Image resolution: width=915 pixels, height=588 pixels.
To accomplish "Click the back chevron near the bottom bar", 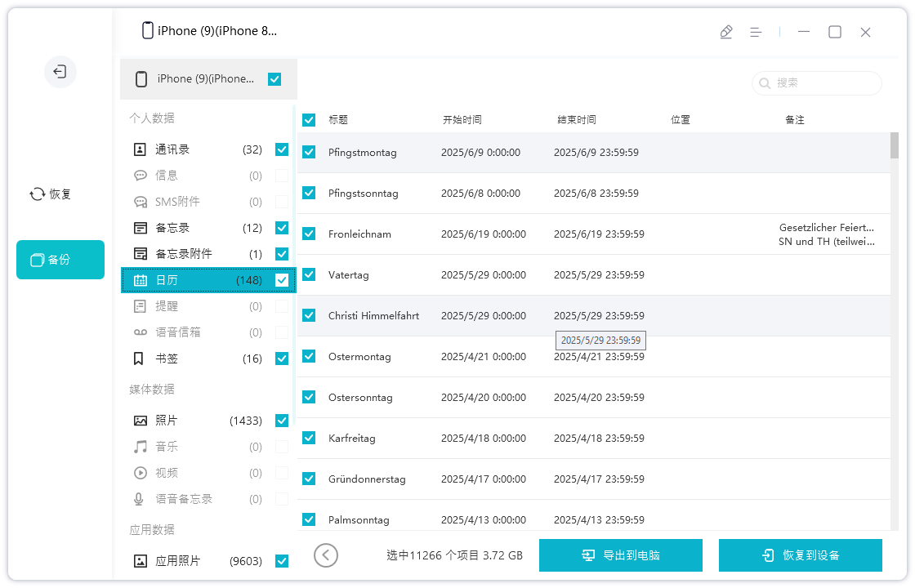I will pyautogui.click(x=326, y=555).
